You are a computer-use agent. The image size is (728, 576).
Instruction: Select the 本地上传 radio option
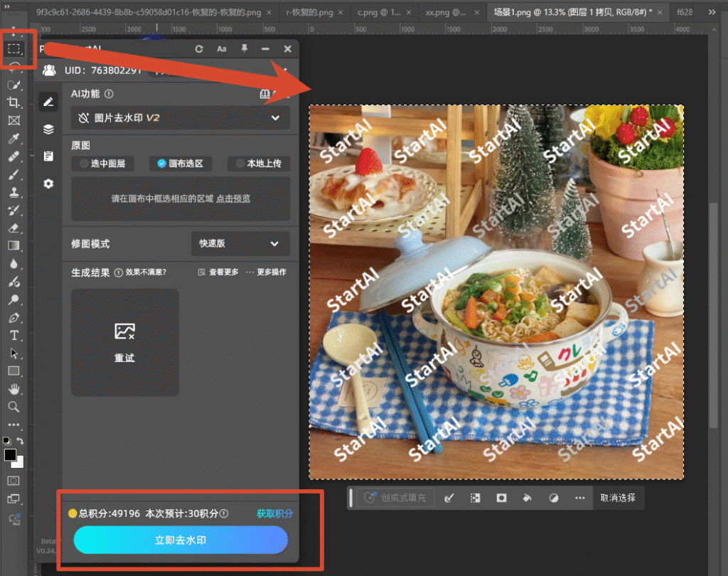pos(259,164)
